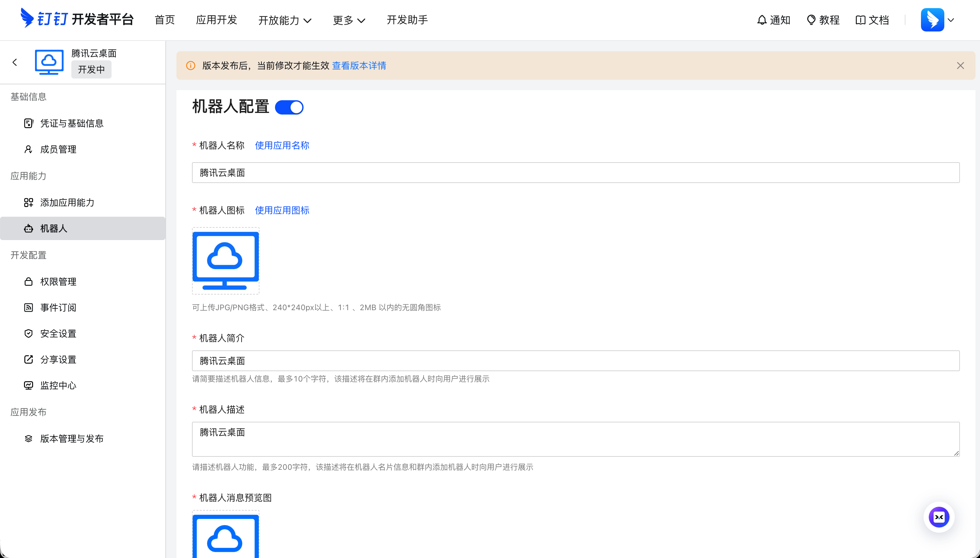Open 开发助手 in the top navigation

pos(407,20)
